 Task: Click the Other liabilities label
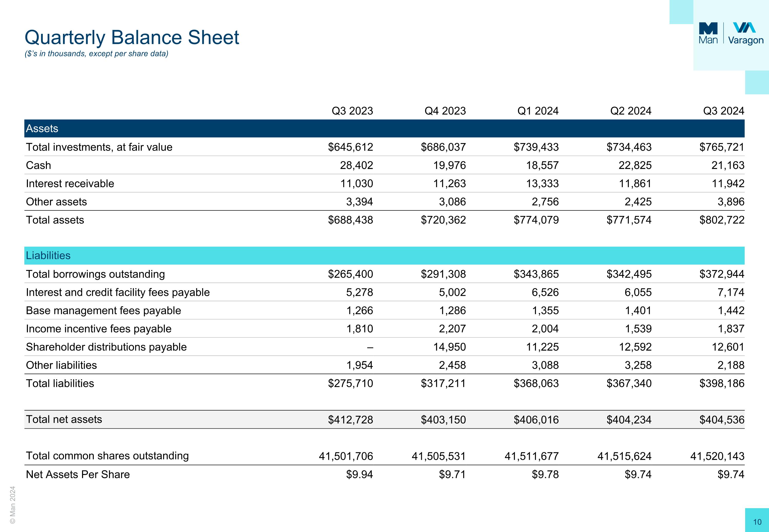tap(61, 365)
